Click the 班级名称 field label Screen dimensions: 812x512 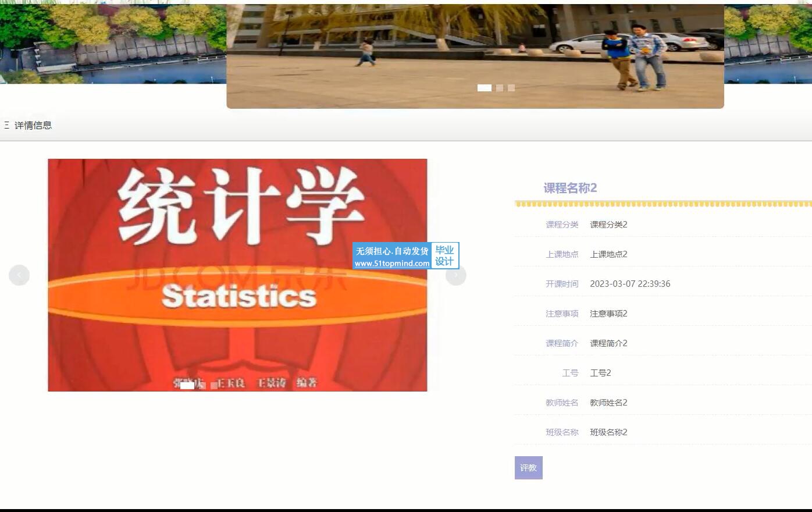click(x=562, y=432)
